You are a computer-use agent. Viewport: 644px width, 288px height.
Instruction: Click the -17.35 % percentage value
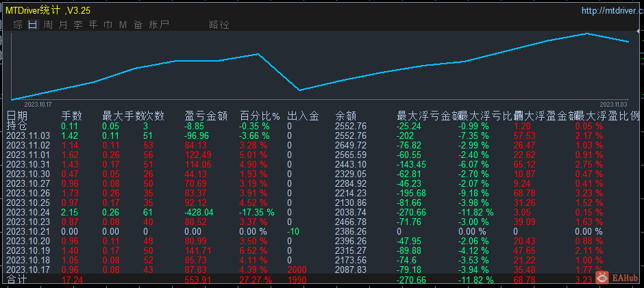point(257,212)
